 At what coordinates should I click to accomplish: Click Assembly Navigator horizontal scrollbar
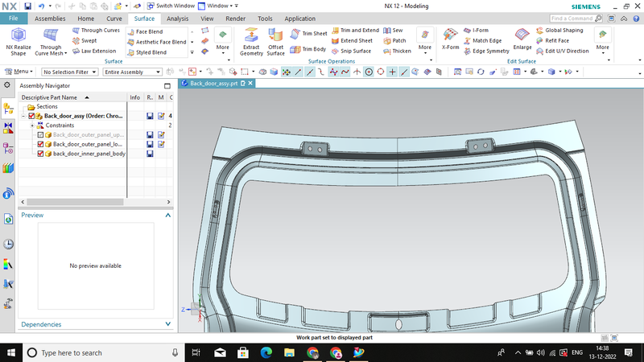pyautogui.click(x=75, y=202)
